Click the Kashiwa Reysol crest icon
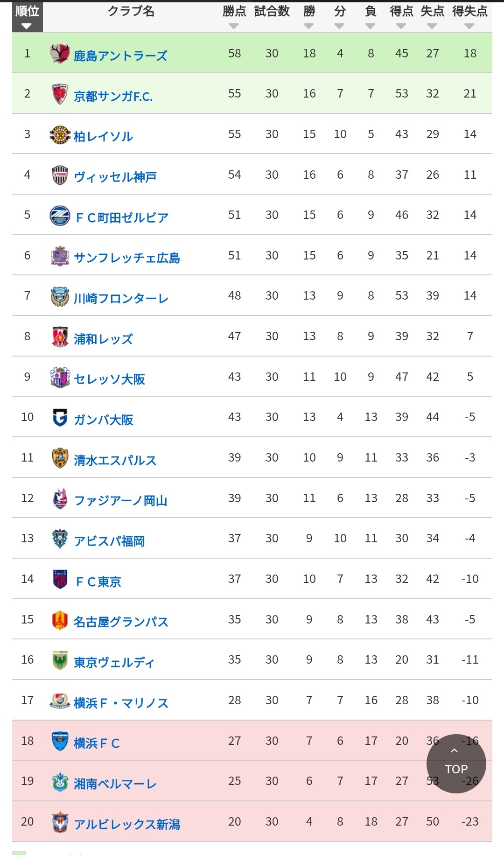 (60, 135)
